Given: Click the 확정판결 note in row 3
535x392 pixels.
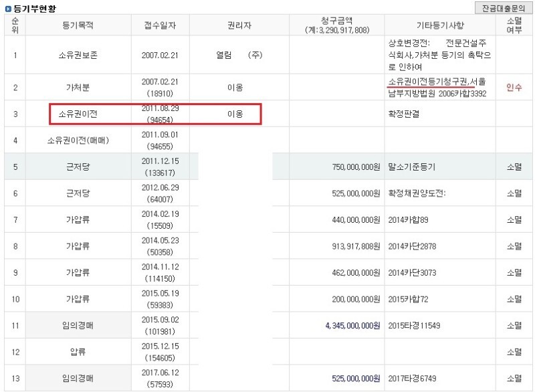Looking at the screenshot, I should 404,114.
